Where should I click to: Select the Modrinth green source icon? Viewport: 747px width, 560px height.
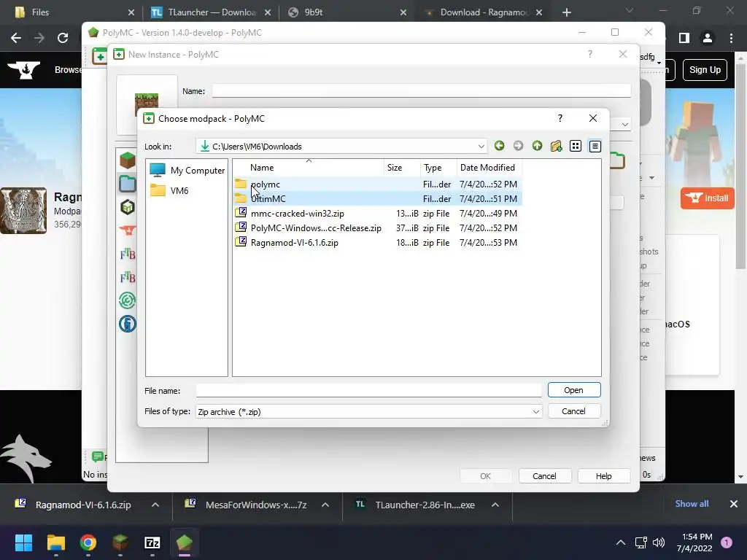pyautogui.click(x=127, y=300)
